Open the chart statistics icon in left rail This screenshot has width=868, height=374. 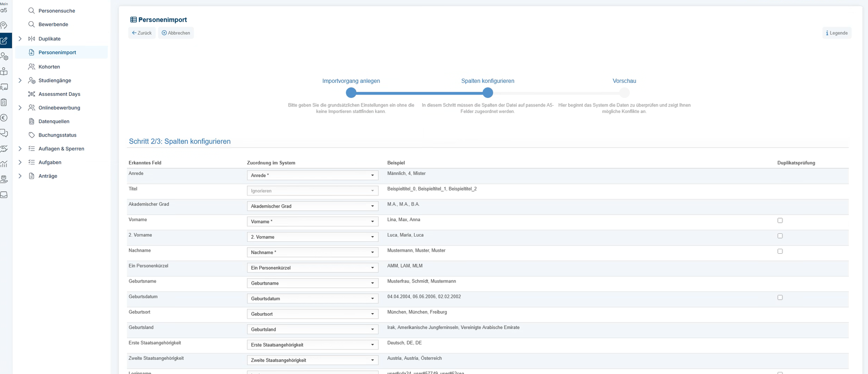pyautogui.click(x=4, y=164)
